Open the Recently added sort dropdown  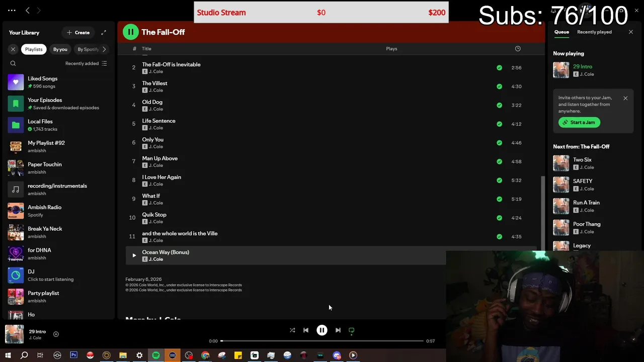pos(86,63)
